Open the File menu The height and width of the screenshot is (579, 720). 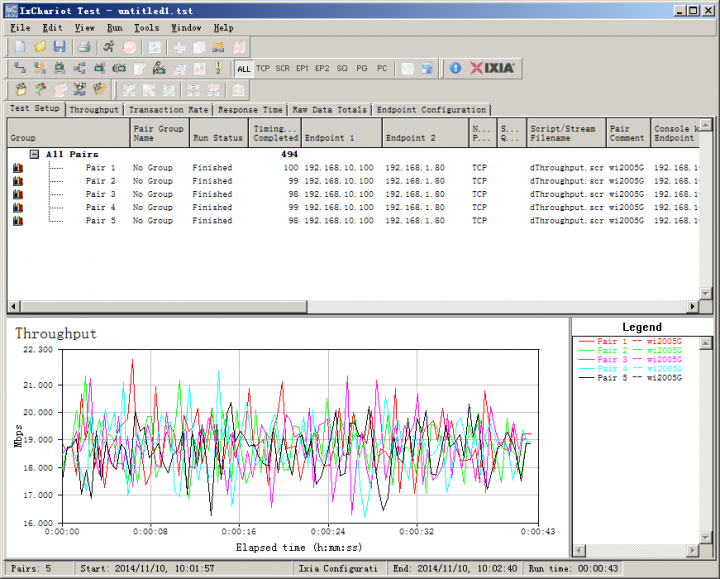click(20, 28)
